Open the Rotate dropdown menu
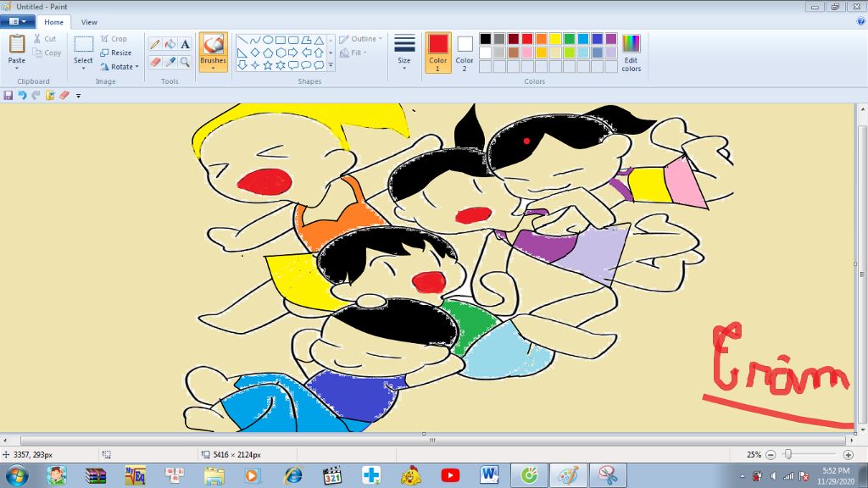 (136, 66)
